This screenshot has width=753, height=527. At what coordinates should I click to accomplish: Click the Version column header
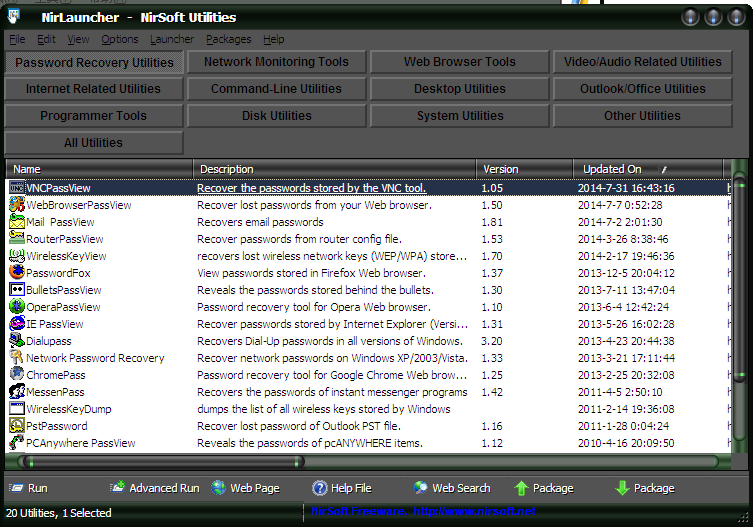(500, 169)
